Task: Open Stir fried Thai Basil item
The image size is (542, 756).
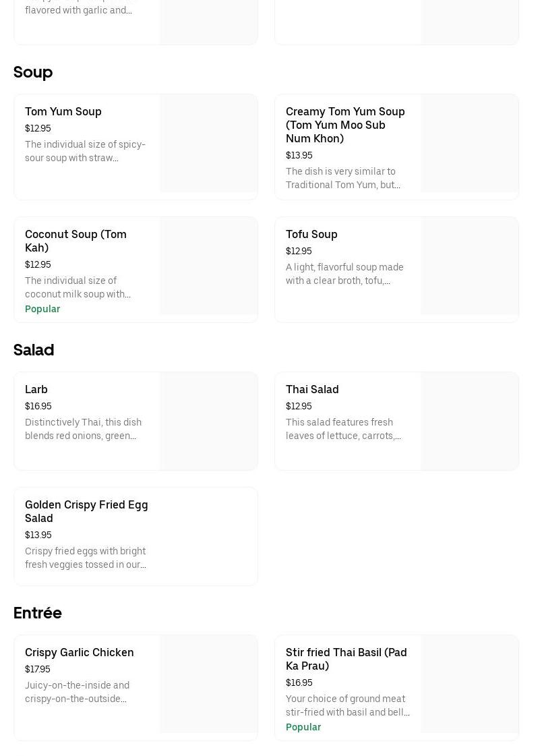Action: (346, 659)
